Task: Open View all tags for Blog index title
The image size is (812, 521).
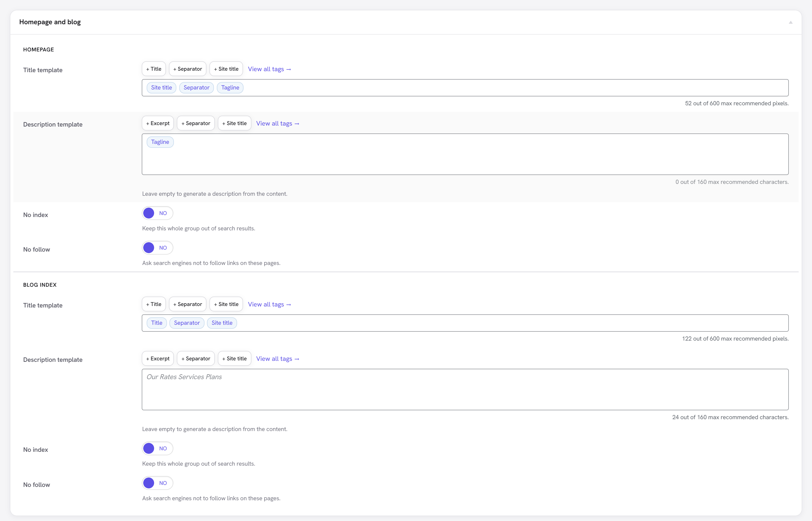Action: click(269, 304)
